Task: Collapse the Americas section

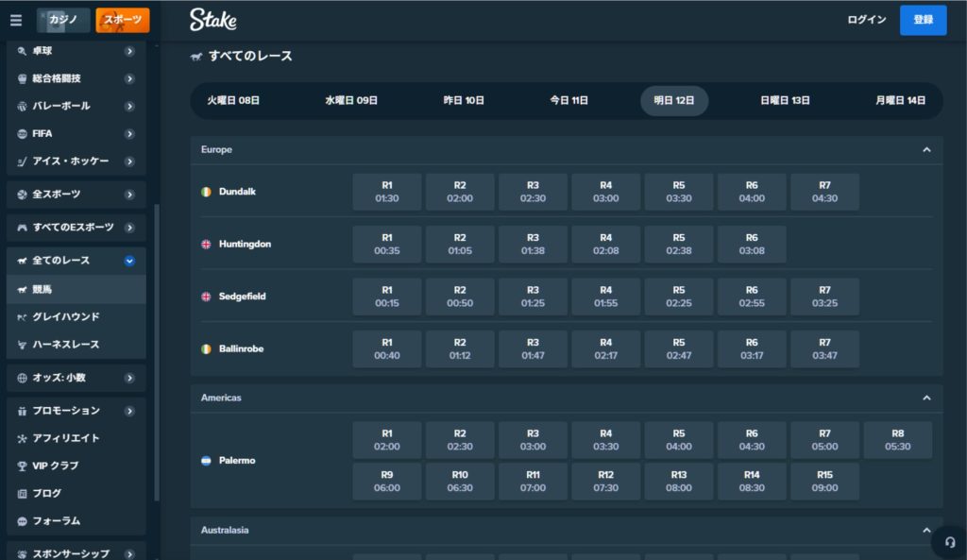Action: pos(926,398)
